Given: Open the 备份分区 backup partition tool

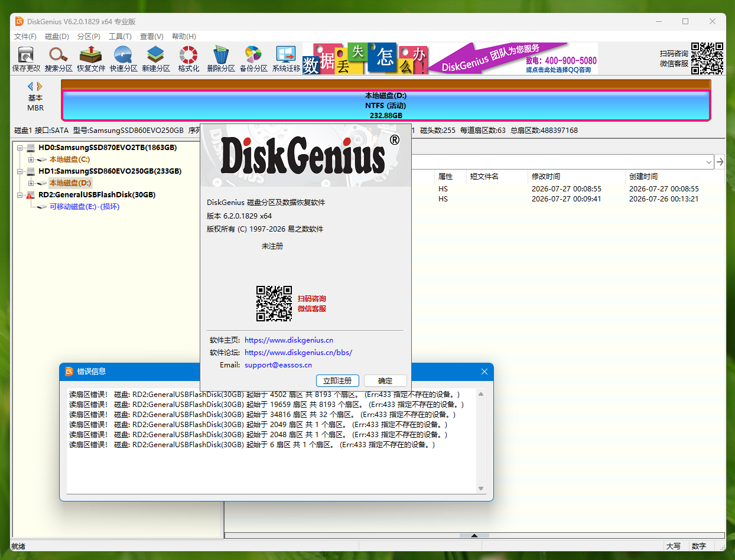Looking at the screenshot, I should tap(253, 59).
